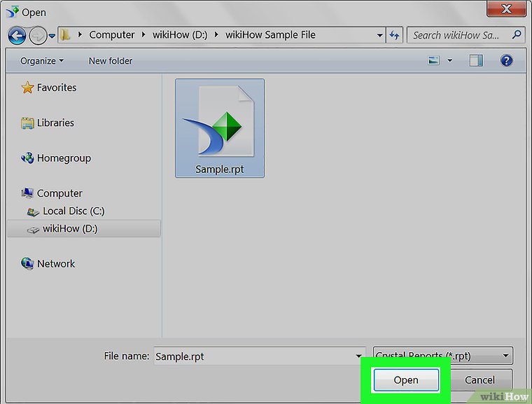Expand the File name dropdown arrow

359,356
